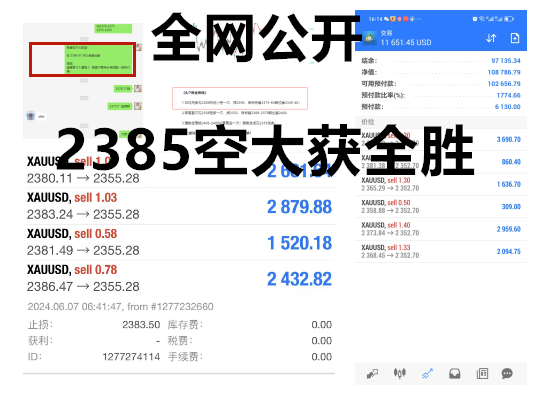Open the XAUUSD sell 1.30 position
Screen dimensions: 537x395
click(441, 184)
